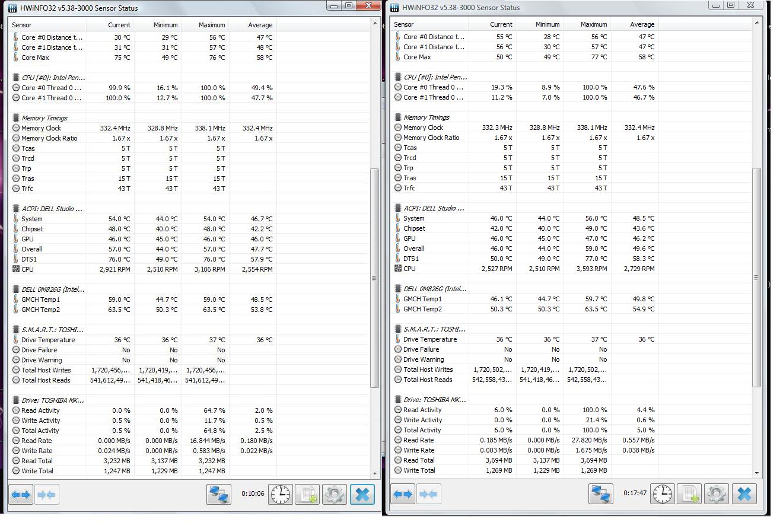
Task: Start logging to file in the 0:10:06 window
Action: coord(307,494)
